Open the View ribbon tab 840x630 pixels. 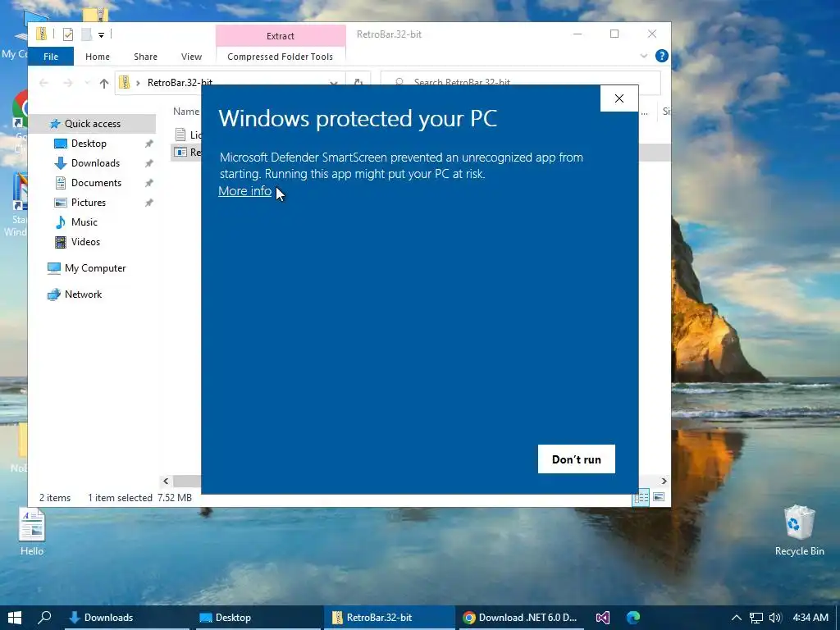tap(191, 57)
